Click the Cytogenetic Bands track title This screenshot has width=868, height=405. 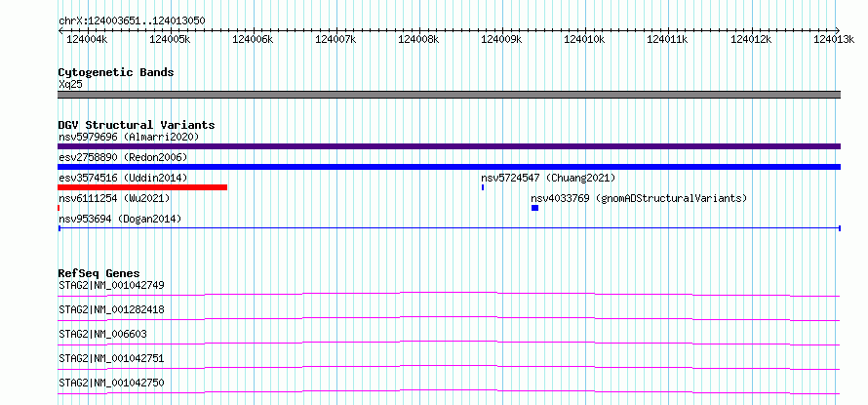pyautogui.click(x=116, y=72)
